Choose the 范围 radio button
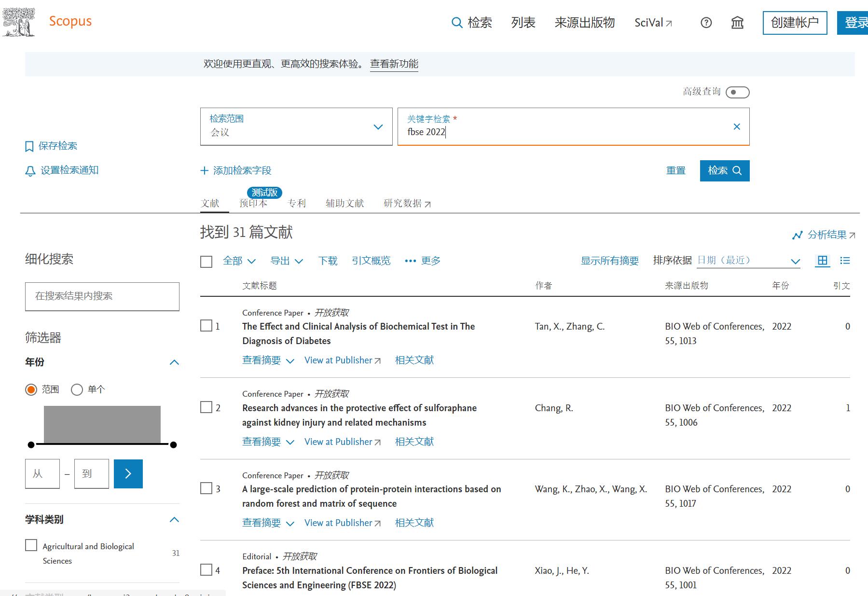 31,389
